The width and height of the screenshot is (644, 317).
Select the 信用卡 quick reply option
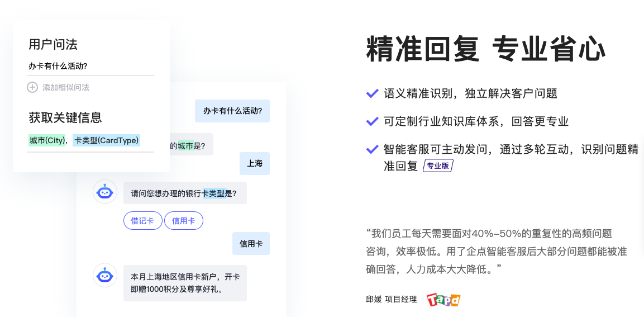click(184, 221)
